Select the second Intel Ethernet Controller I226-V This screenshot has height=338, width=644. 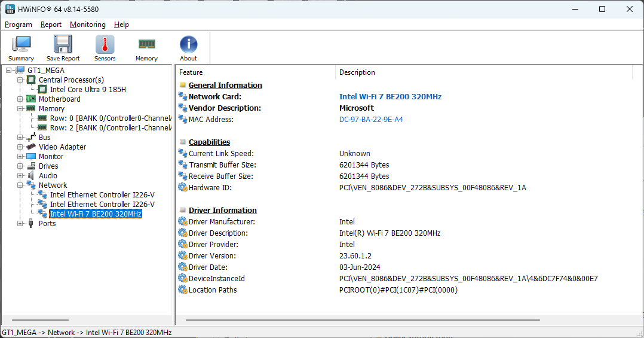pos(102,205)
